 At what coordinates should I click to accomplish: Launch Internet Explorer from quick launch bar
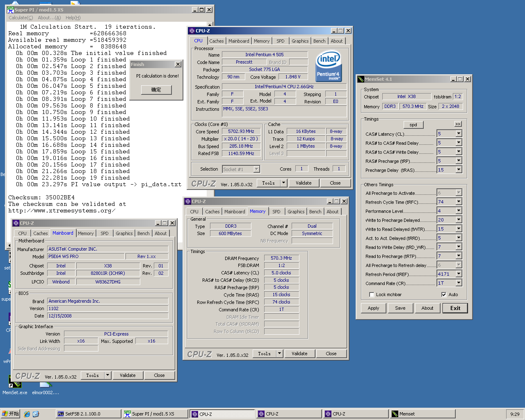[x=27, y=414]
